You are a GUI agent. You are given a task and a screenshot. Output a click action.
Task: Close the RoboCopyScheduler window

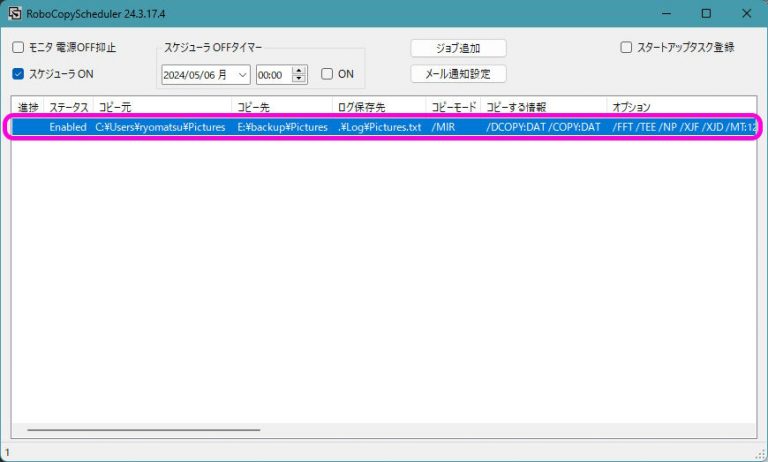[746, 13]
